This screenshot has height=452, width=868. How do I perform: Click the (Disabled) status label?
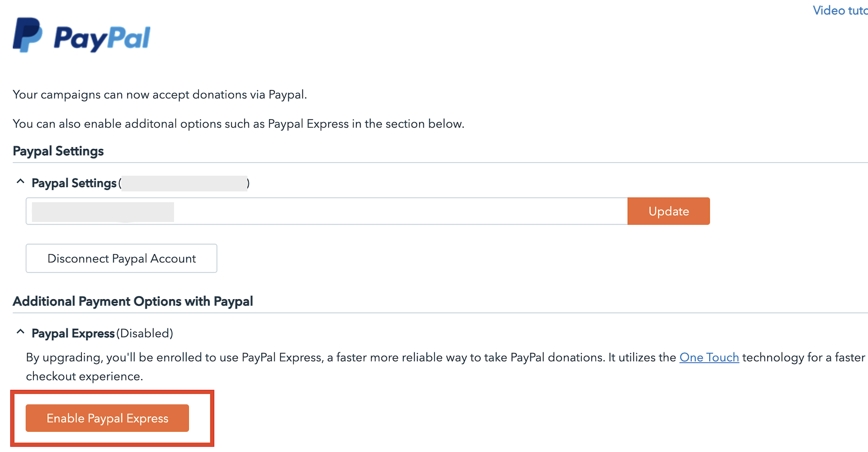coord(145,333)
